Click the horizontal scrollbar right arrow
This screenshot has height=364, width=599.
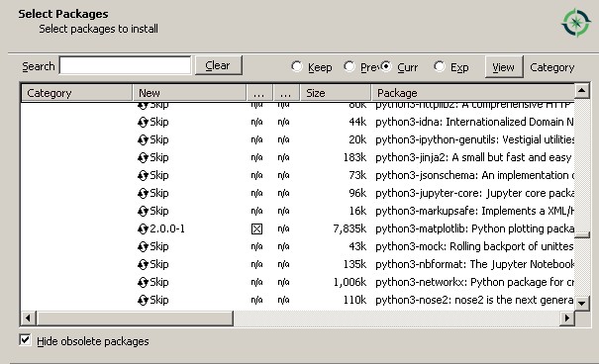pos(567,318)
